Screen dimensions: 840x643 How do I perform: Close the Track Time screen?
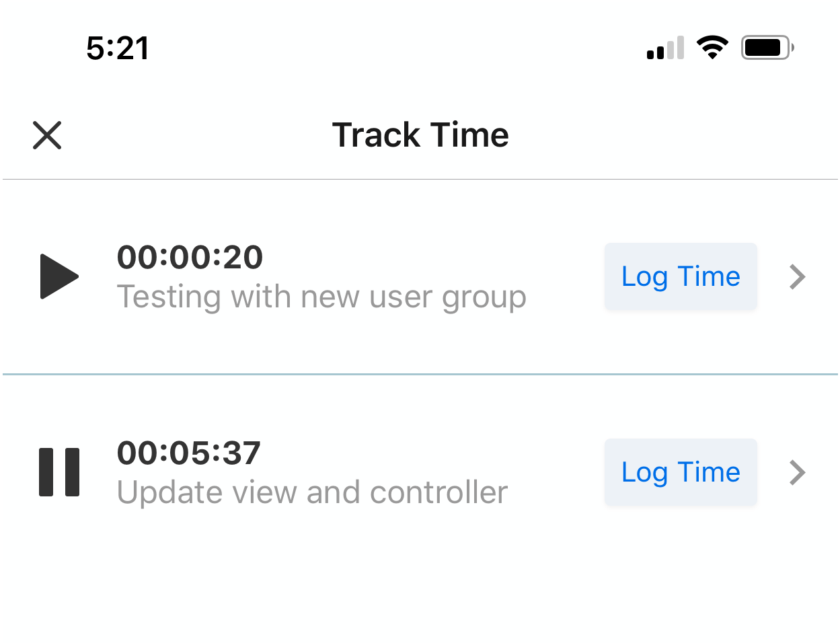pos(47,135)
